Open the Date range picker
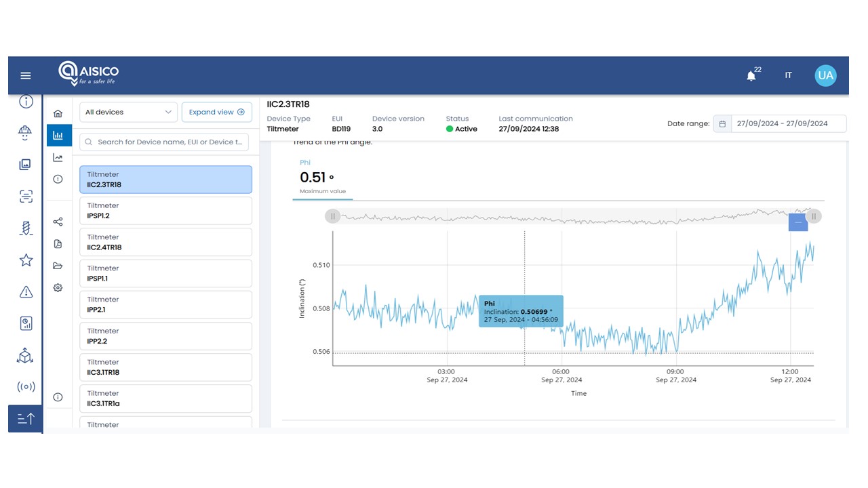 coord(780,123)
